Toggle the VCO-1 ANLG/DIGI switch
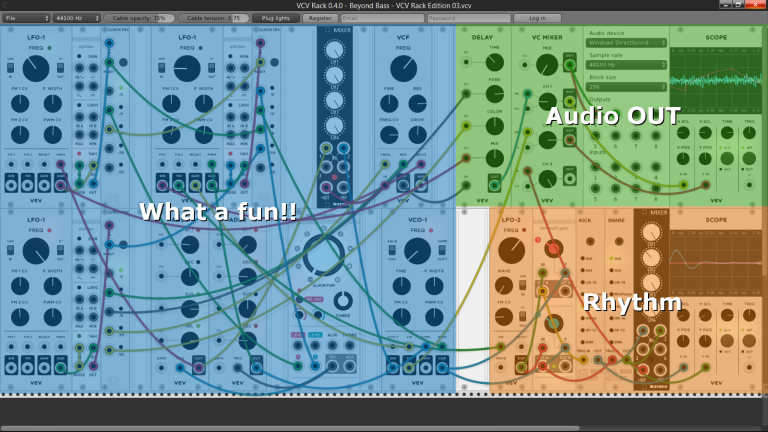The height and width of the screenshot is (432, 768). coord(392,250)
